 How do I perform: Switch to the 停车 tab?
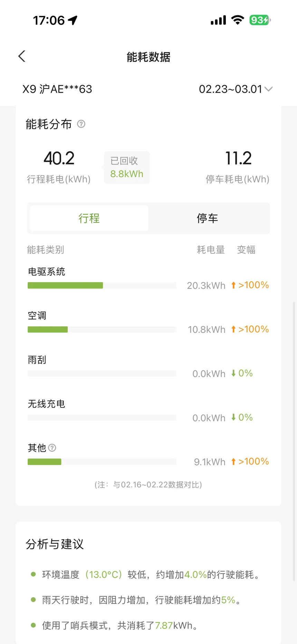tap(207, 218)
